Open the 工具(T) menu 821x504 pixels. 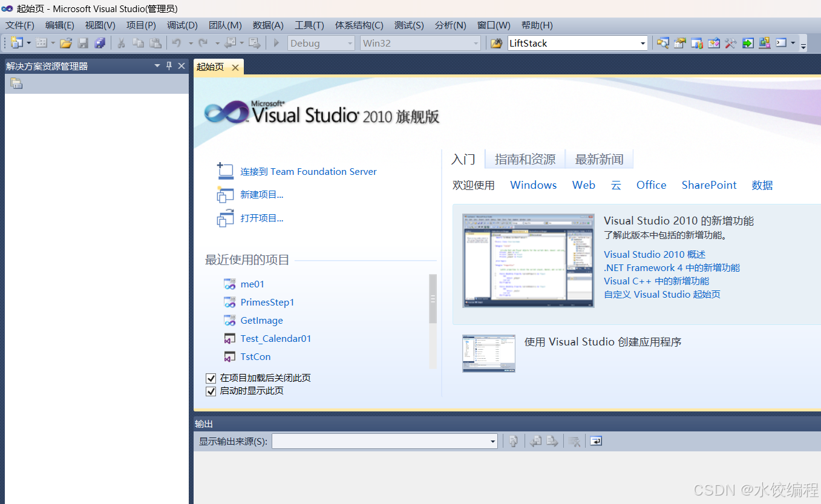click(309, 25)
